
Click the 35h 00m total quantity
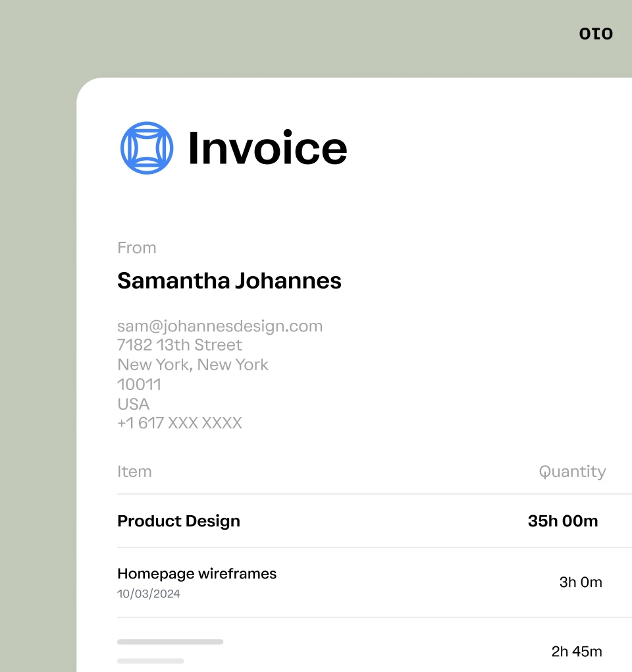(x=563, y=520)
